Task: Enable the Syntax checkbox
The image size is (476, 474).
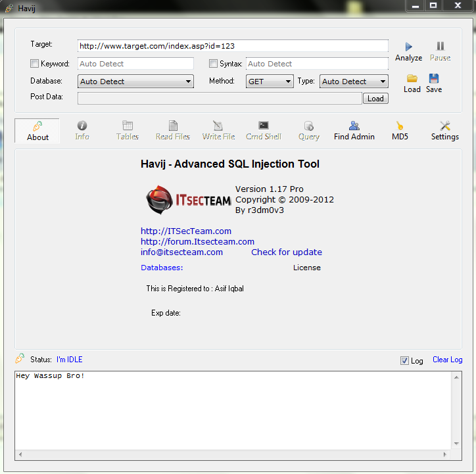Action: [x=214, y=63]
